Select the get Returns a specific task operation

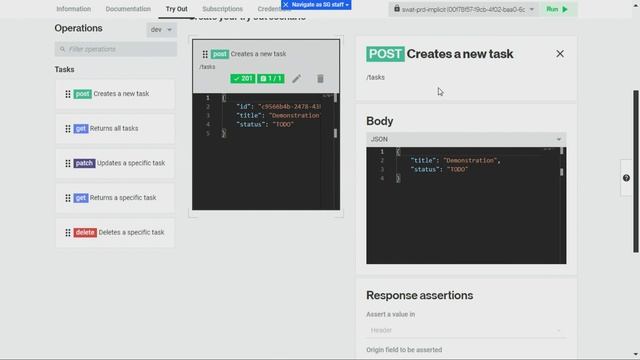click(x=115, y=198)
